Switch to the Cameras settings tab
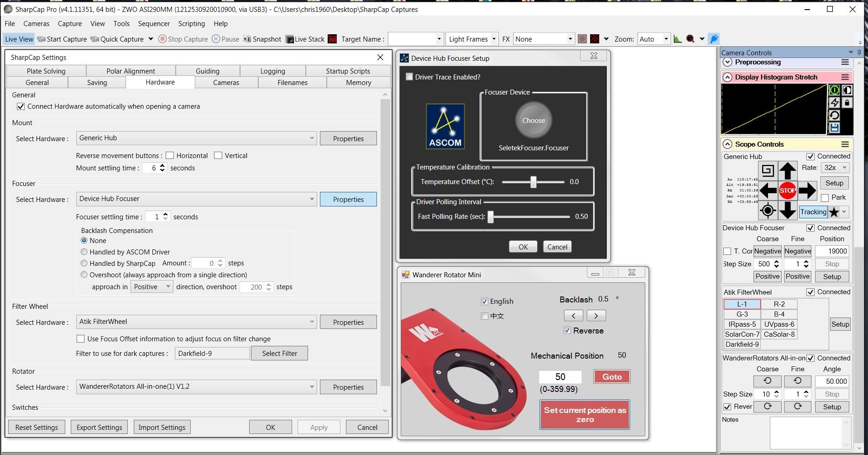 [x=226, y=83]
